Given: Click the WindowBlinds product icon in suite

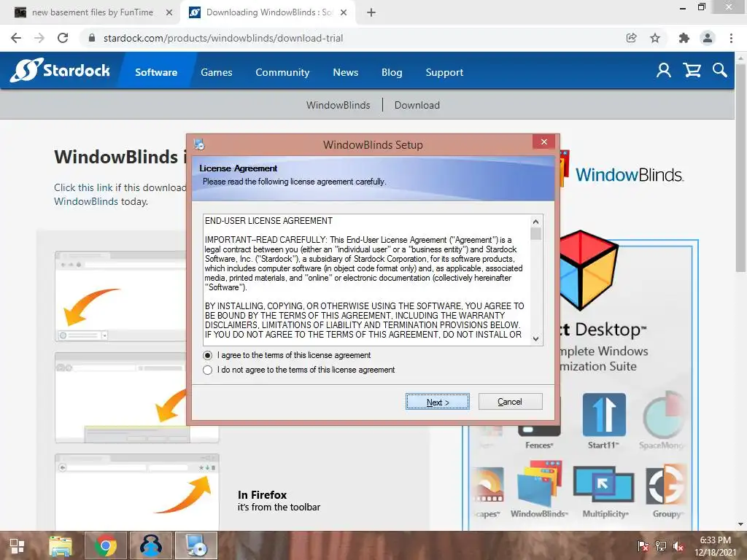Looking at the screenshot, I should pyautogui.click(x=539, y=483).
